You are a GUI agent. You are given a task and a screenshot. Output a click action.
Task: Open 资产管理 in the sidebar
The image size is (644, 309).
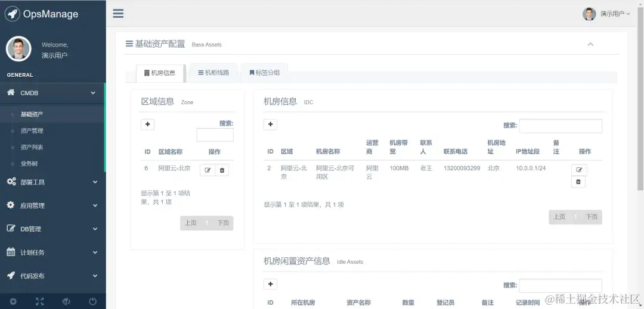click(x=32, y=131)
